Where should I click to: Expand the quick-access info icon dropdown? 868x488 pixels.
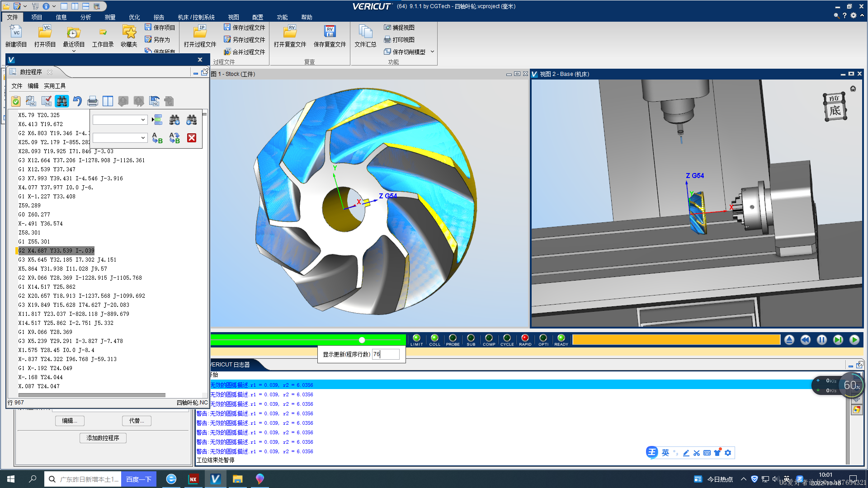coord(54,6)
